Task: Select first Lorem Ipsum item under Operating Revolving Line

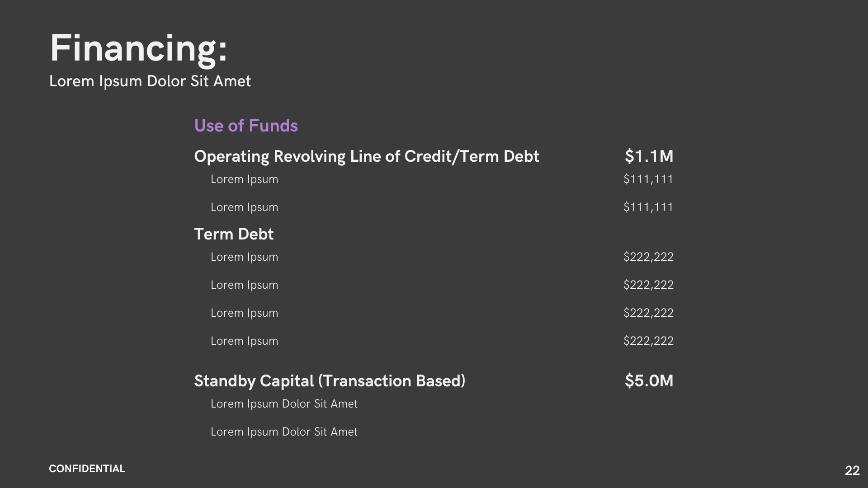Action: click(244, 179)
